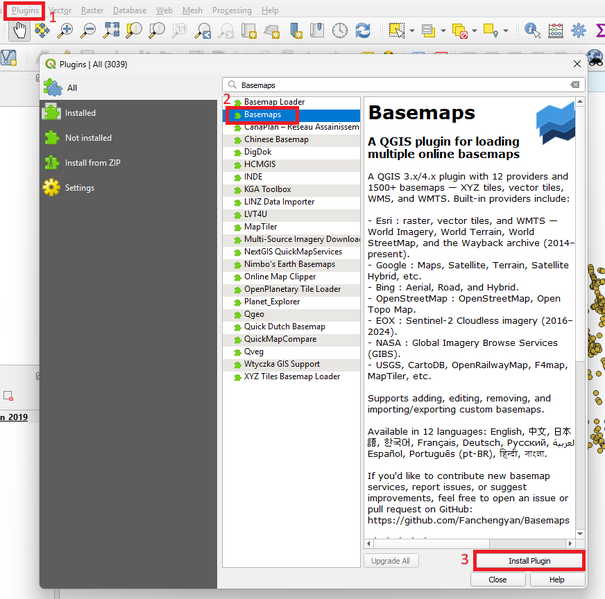Click the plugin search field
Viewport: 605px width, 599px height.
pyautogui.click(x=403, y=85)
